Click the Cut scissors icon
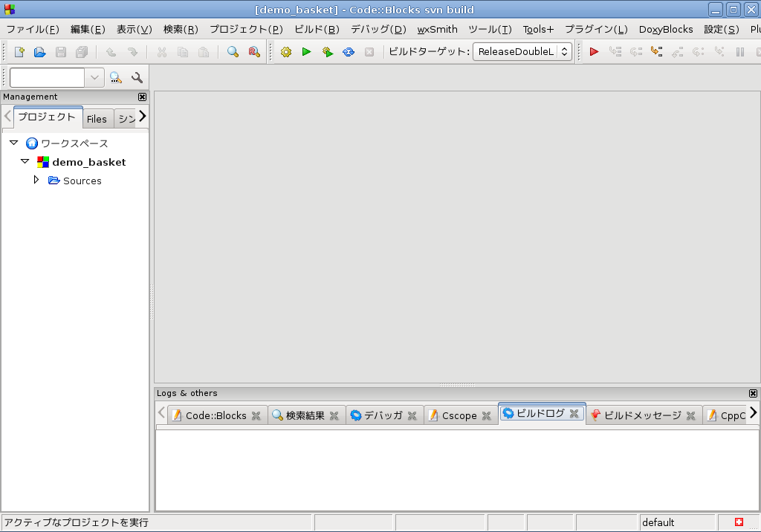This screenshot has width=761, height=532. click(x=161, y=51)
